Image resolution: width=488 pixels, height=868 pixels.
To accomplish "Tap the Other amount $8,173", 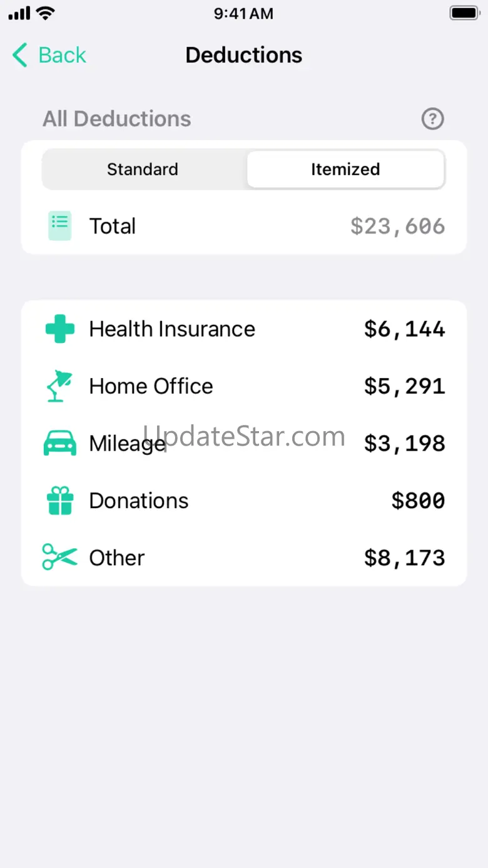I will 404,558.
